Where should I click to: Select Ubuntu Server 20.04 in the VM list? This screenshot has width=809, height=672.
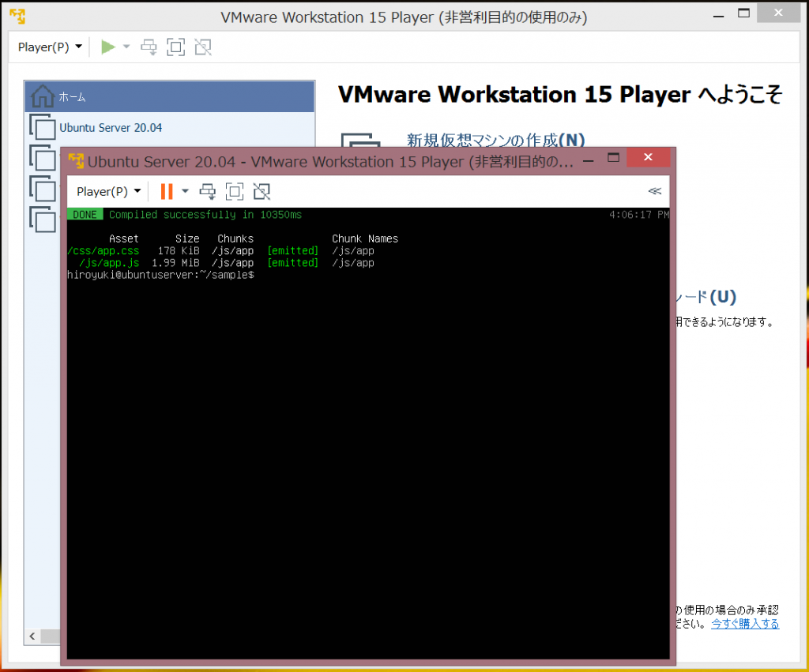(x=111, y=128)
